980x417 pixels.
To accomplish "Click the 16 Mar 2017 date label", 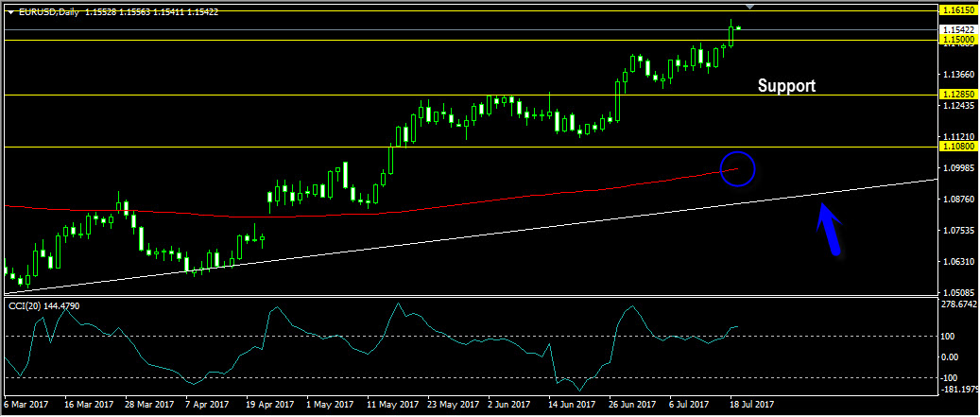I will click(x=88, y=405).
